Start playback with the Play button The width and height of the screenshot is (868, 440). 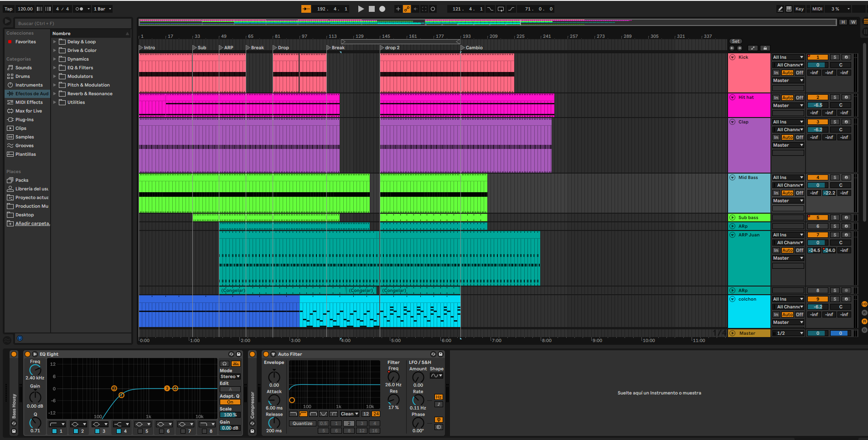[361, 9]
